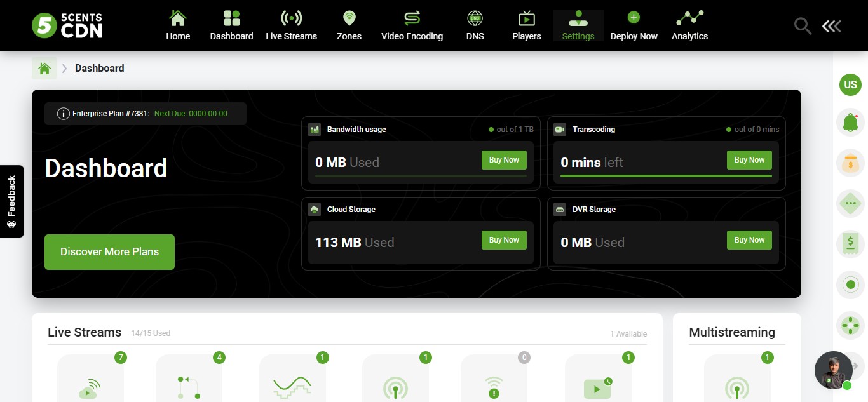Click the home icon in breadcrumb
The image size is (868, 402).
click(x=44, y=68)
